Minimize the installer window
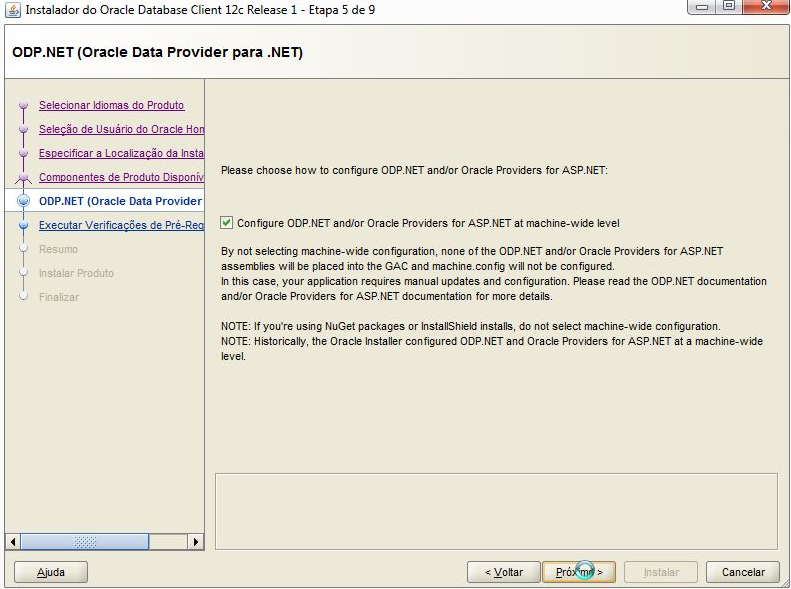 pyautogui.click(x=703, y=6)
